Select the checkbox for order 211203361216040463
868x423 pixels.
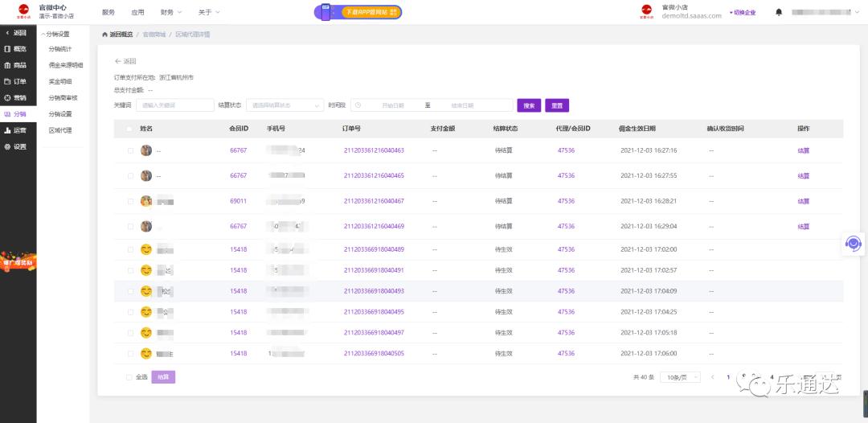tap(130, 150)
